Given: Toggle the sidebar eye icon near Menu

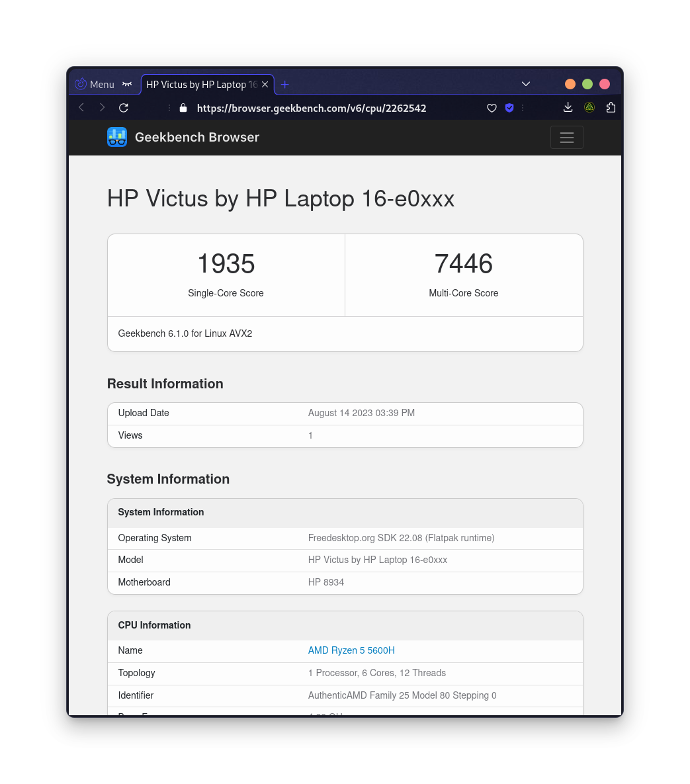Looking at the screenshot, I should click(126, 84).
